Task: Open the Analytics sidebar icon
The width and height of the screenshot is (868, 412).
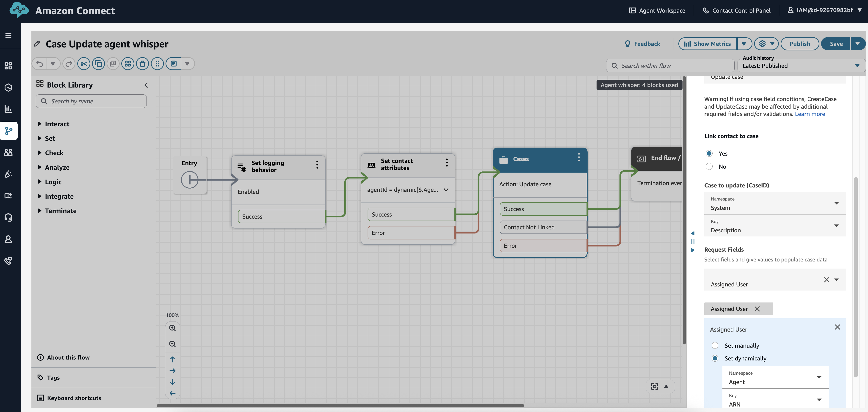Action: coord(8,108)
